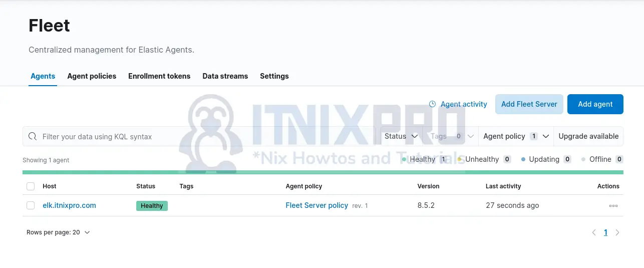Click the green agent status progress bar
This screenshot has height=268, width=644.
pos(323,172)
